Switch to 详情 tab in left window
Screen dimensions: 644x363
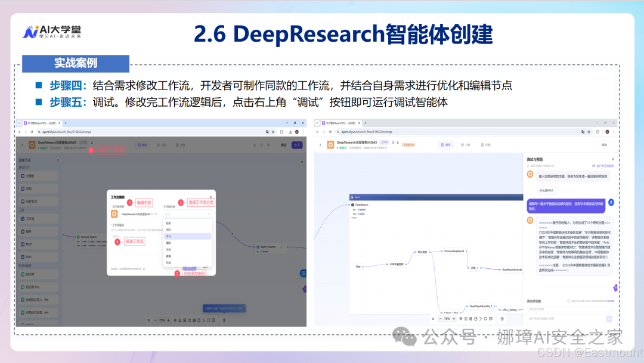tap(180, 145)
